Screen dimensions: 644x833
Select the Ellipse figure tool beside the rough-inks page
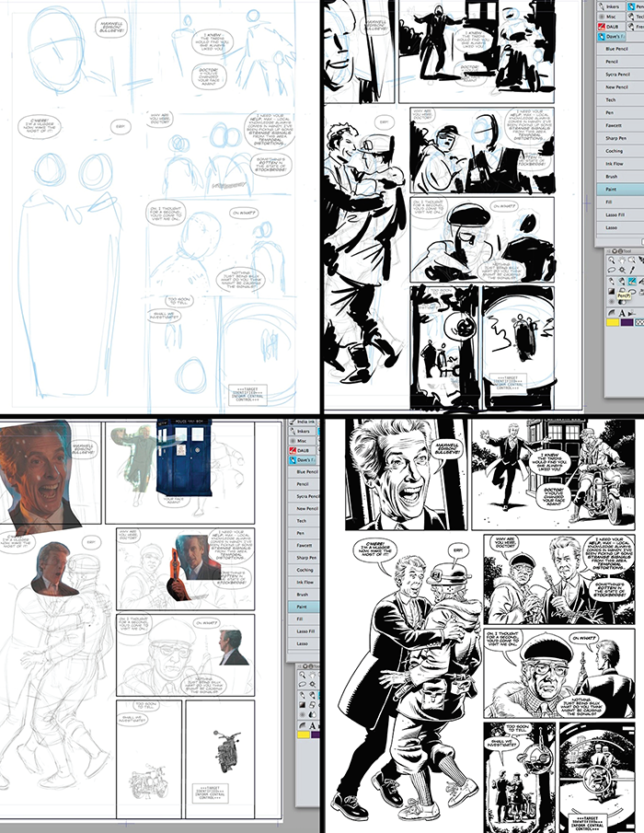[632, 292]
